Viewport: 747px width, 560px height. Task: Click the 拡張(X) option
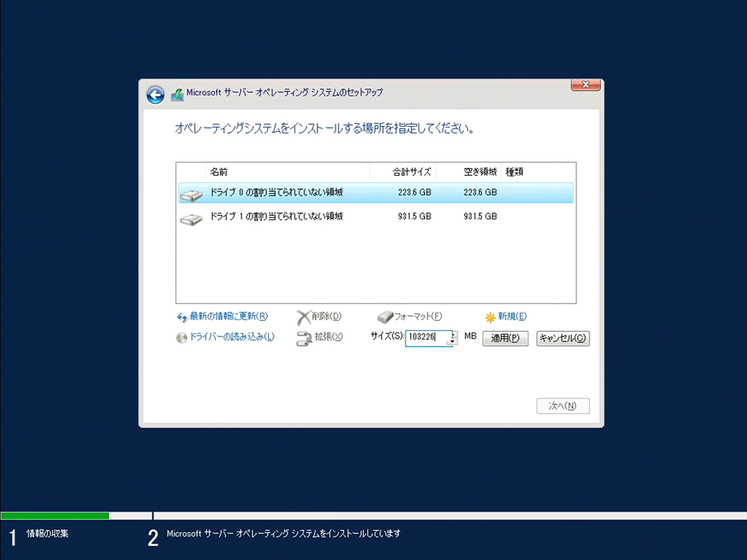(x=329, y=337)
